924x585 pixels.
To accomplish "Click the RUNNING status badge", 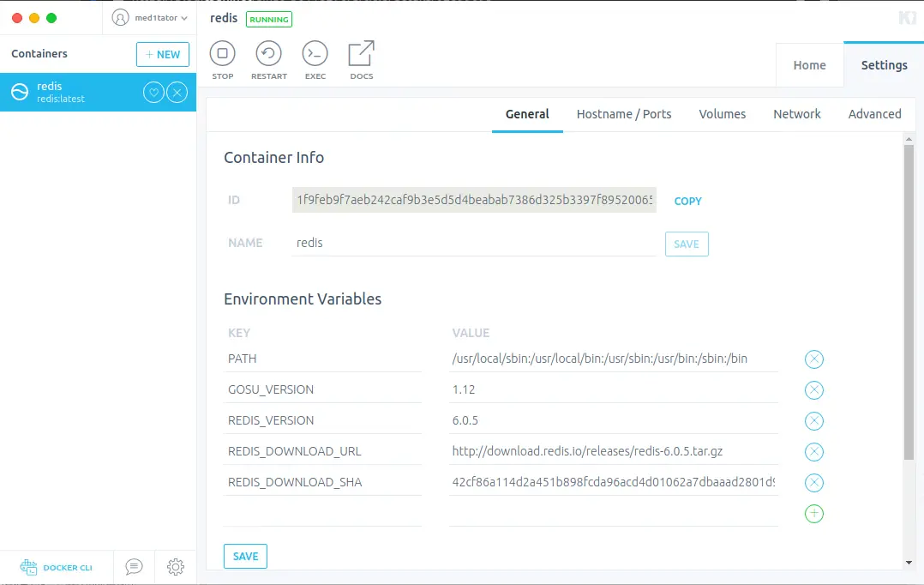I will (269, 19).
